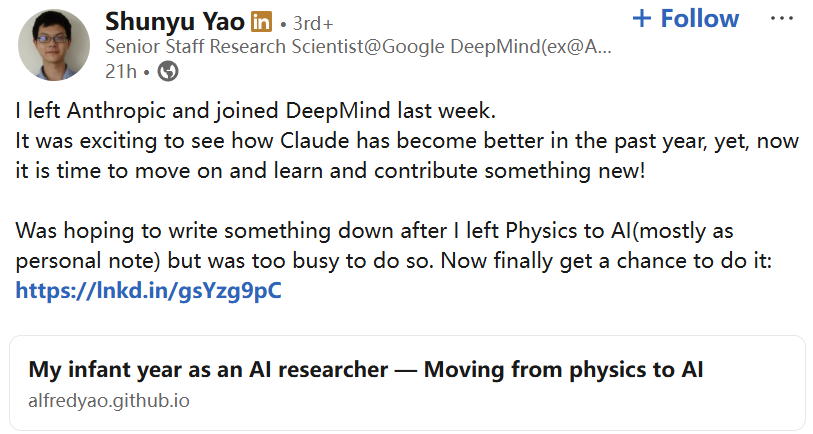
Task: Click the plus icon in Follow
Action: click(x=643, y=19)
